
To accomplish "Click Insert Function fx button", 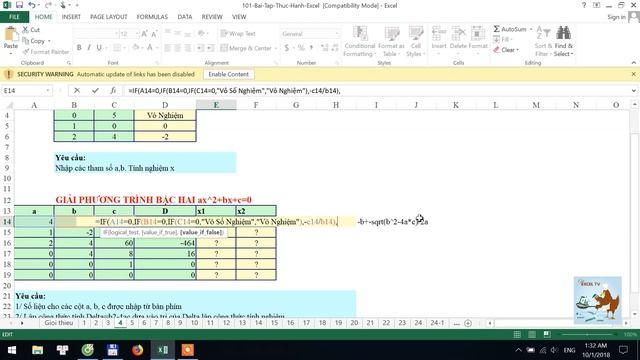I will (x=113, y=91).
